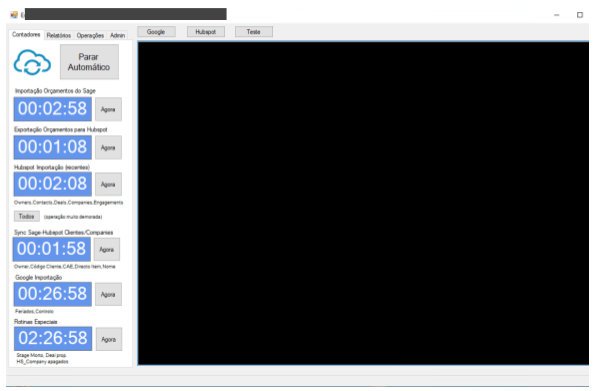This screenshot has width=603, height=391.
Task: Start Google Importação Agora
Action: pos(108,294)
